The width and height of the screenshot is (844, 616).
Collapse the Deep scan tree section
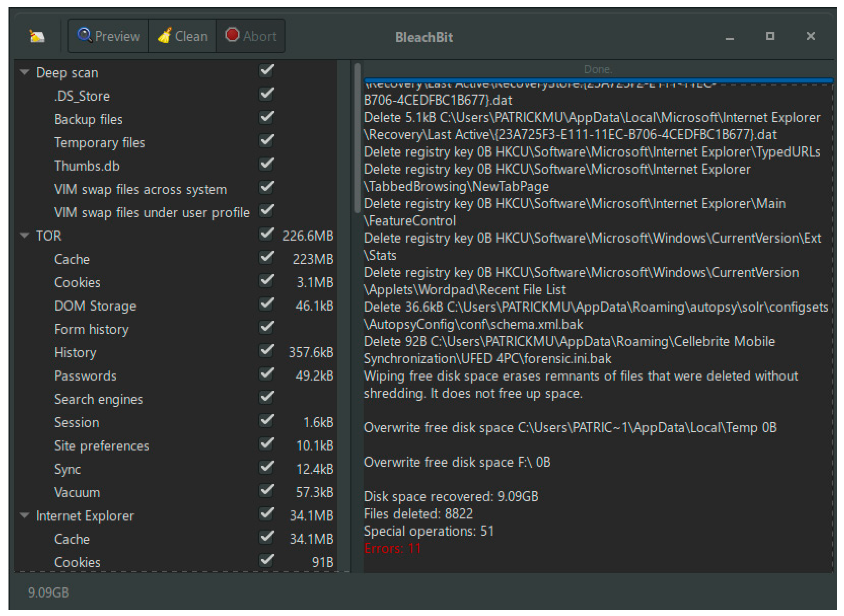(25, 72)
